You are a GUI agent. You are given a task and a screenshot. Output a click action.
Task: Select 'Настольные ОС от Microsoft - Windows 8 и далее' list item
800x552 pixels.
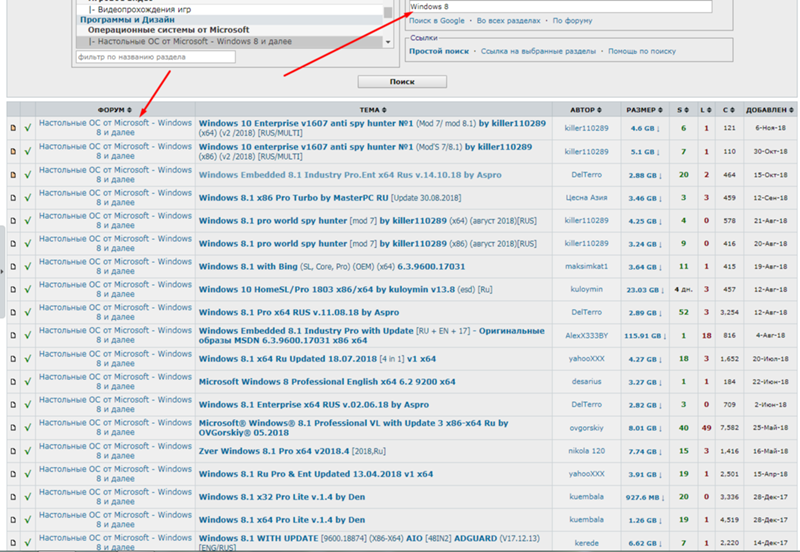tap(230, 41)
